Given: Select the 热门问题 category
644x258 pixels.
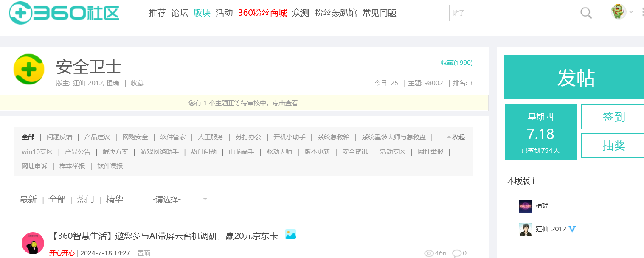Looking at the screenshot, I should click(204, 151).
